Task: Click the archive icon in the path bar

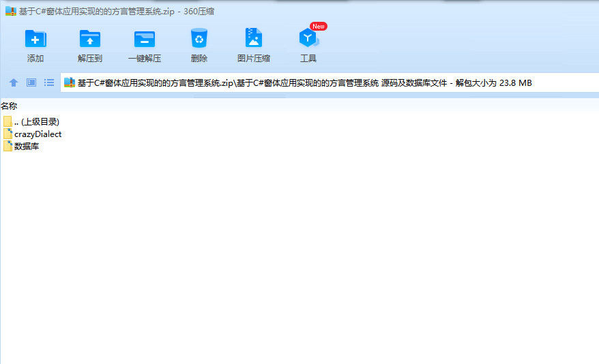Action: pos(70,82)
